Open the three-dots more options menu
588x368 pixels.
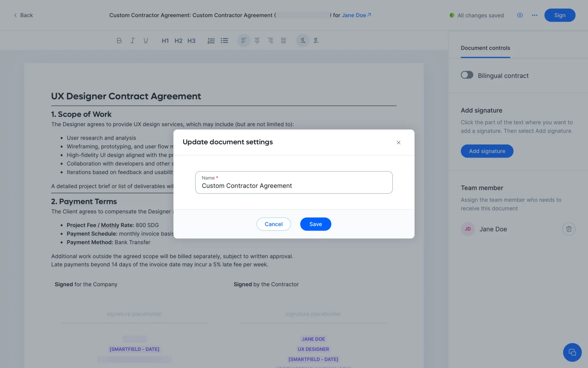click(x=535, y=15)
